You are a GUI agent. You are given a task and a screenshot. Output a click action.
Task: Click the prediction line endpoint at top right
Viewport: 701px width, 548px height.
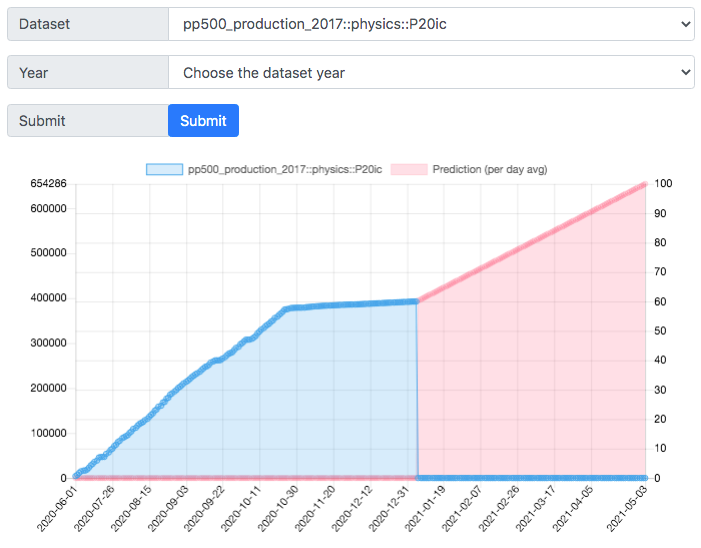(645, 184)
